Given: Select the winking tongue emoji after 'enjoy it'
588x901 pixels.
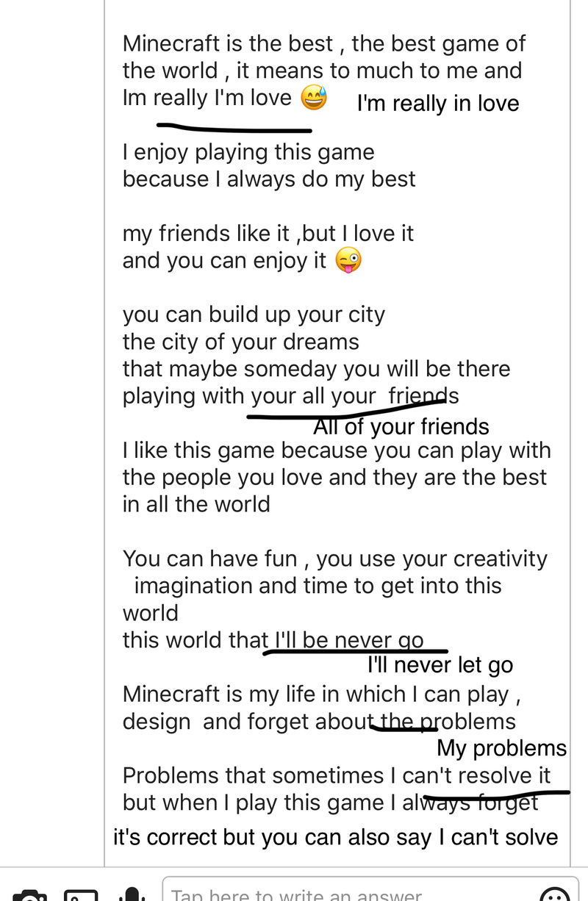Looking at the screenshot, I should [x=348, y=261].
